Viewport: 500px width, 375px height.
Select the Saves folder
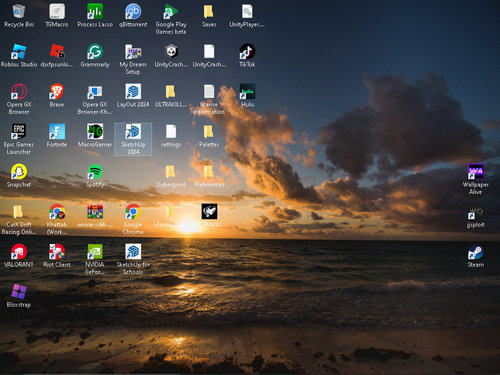(x=209, y=12)
